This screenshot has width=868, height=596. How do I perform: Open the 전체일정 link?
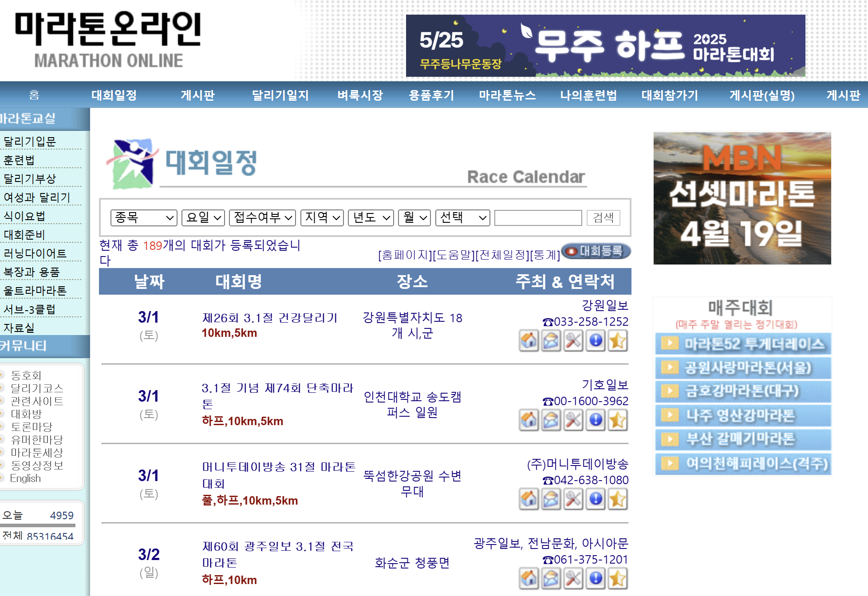point(502,255)
